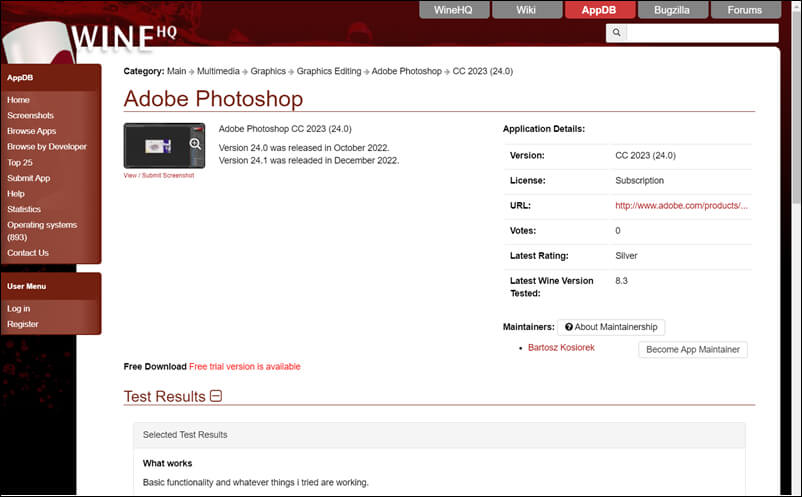The image size is (802, 497).
Task: Click Submit App in sidebar
Action: 29,178
